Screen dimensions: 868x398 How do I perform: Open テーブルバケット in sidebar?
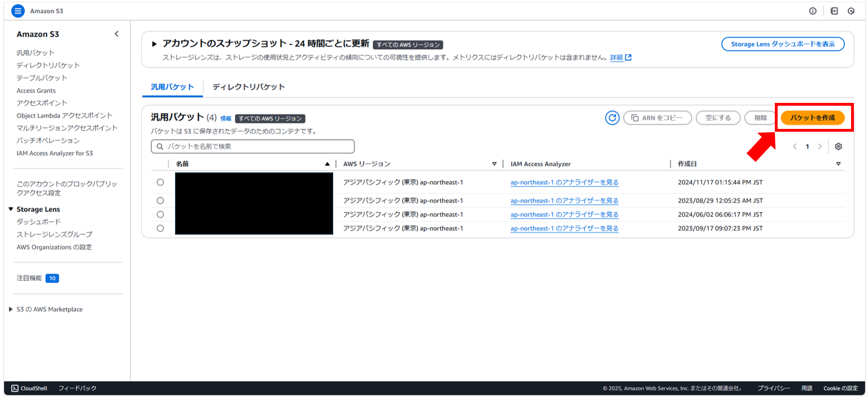42,78
